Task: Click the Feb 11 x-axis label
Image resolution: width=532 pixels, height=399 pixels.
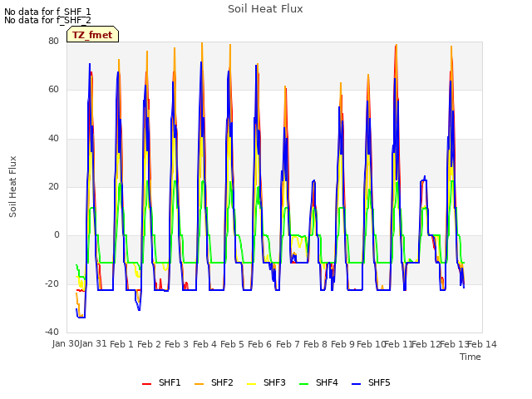Action: (x=398, y=344)
